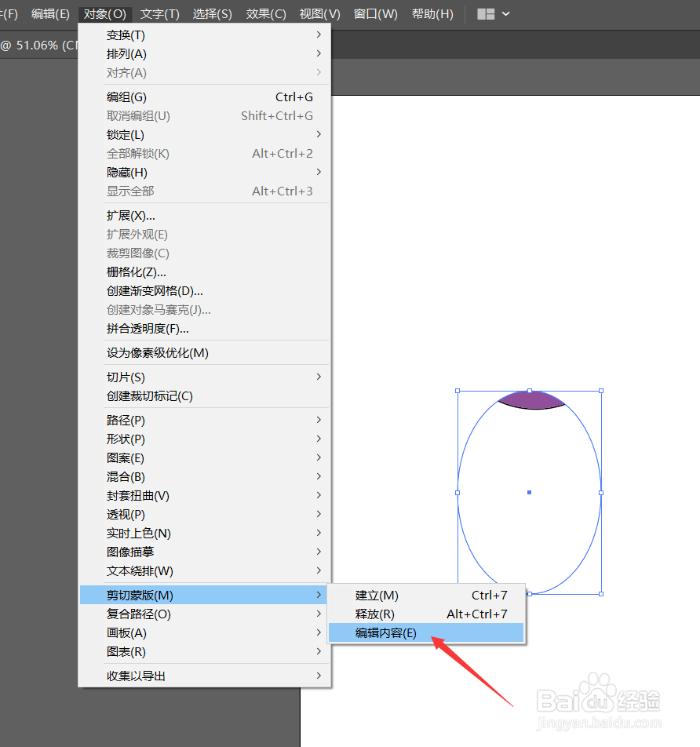Screen dimensions: 700x747
Task: Open the 文本绕排(W) submenu
Action: 204,570
